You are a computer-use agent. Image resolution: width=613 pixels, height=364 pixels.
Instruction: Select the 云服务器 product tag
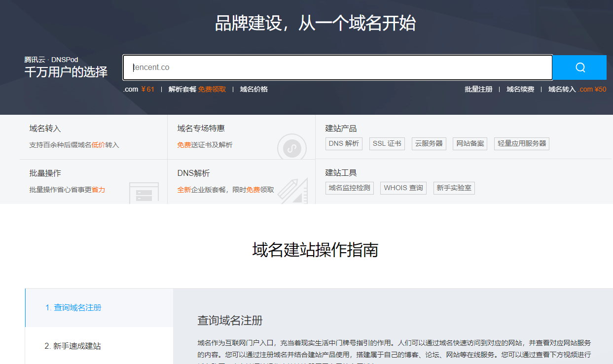(429, 144)
